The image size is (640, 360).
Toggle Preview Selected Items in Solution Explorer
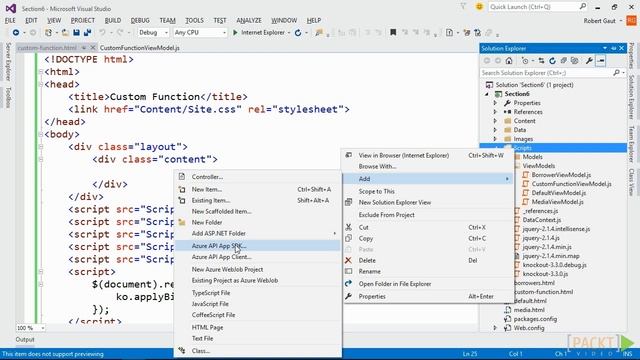[x=600, y=61]
